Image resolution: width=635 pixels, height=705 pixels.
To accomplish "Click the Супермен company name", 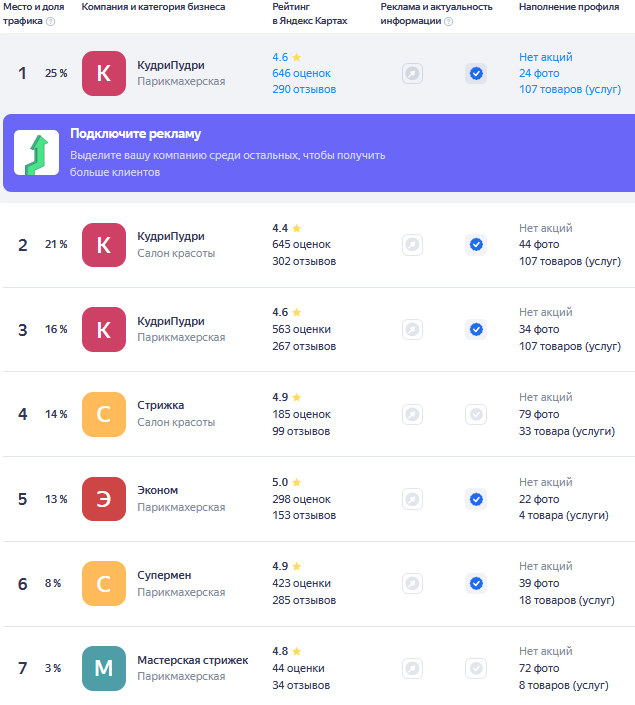I will pos(164,576).
